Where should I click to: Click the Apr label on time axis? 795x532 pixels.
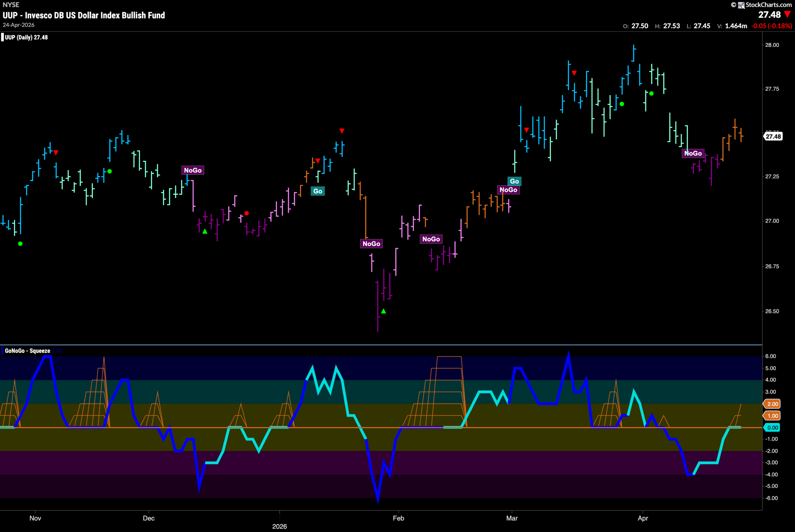[643, 518]
